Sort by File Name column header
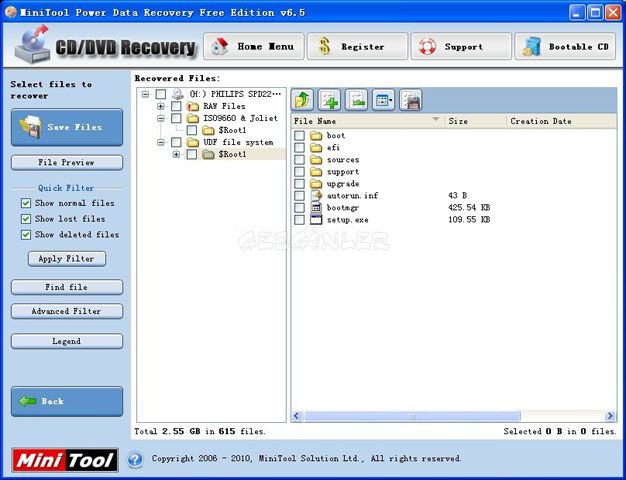 coord(368,121)
